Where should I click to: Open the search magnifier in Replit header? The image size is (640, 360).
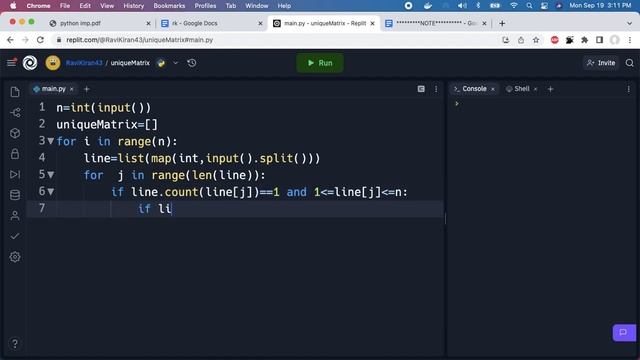click(x=630, y=63)
